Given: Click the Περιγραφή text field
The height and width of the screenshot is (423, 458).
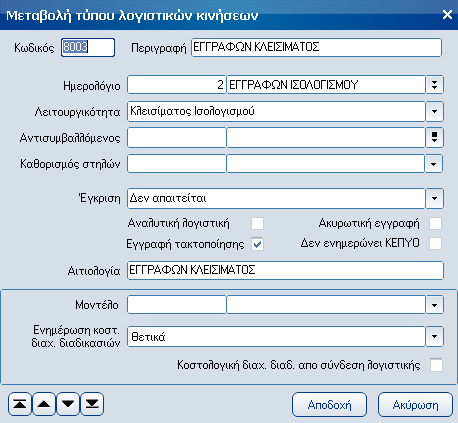Looking at the screenshot, I should [317, 47].
